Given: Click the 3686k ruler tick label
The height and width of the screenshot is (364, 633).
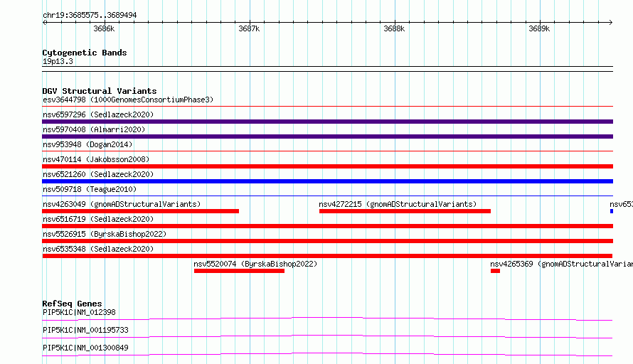Looking at the screenshot, I should [x=104, y=28].
